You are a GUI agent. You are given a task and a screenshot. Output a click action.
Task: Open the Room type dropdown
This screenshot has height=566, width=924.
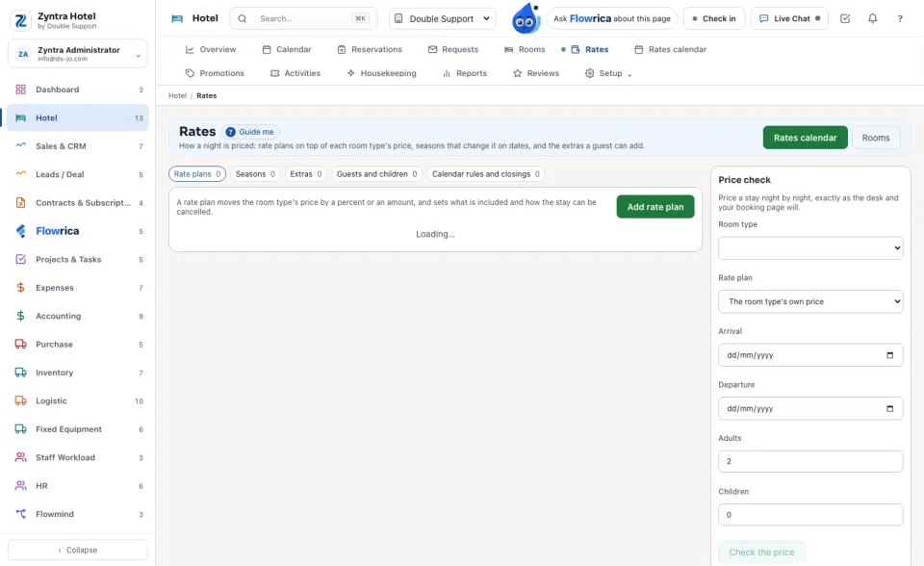click(810, 248)
